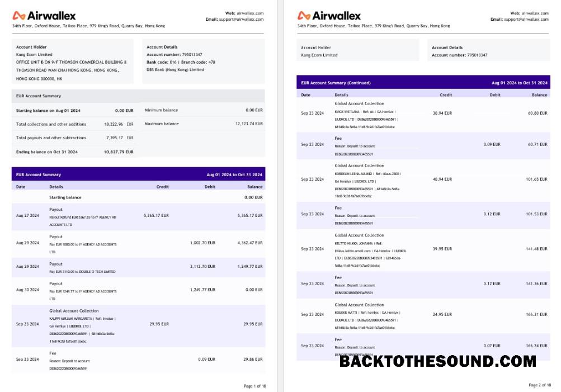Click 'Ending balance on Oct 31 2024'

pyautogui.click(x=47, y=152)
